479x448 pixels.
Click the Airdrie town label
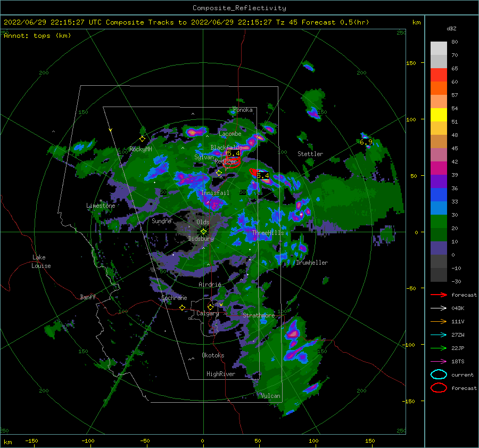210,284
